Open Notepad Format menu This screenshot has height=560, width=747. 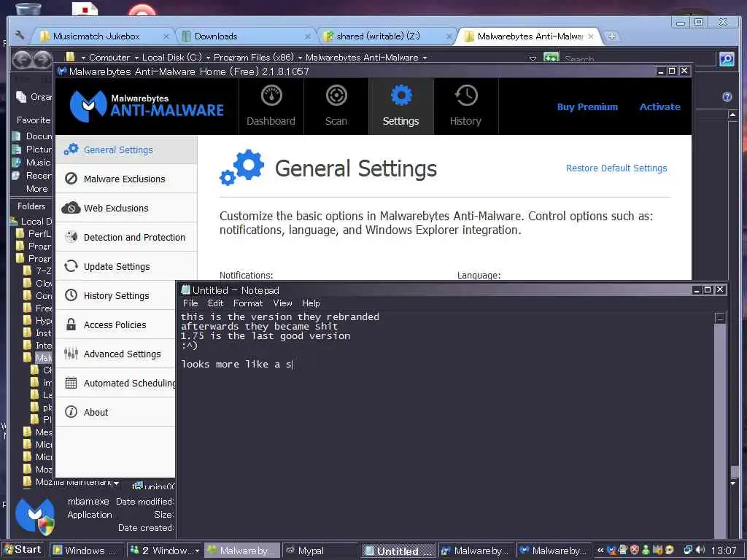248,303
